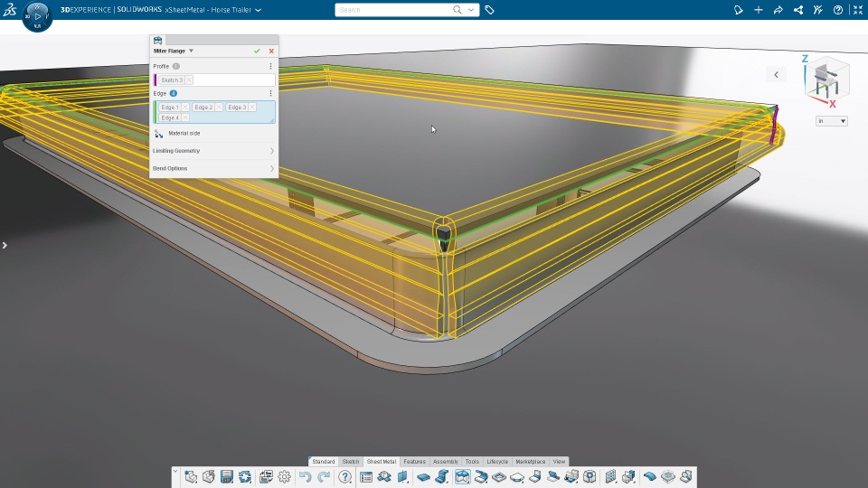Click the highlighted Miter Flange tool icon
This screenshot has width=868, height=488.
pyautogui.click(x=462, y=476)
